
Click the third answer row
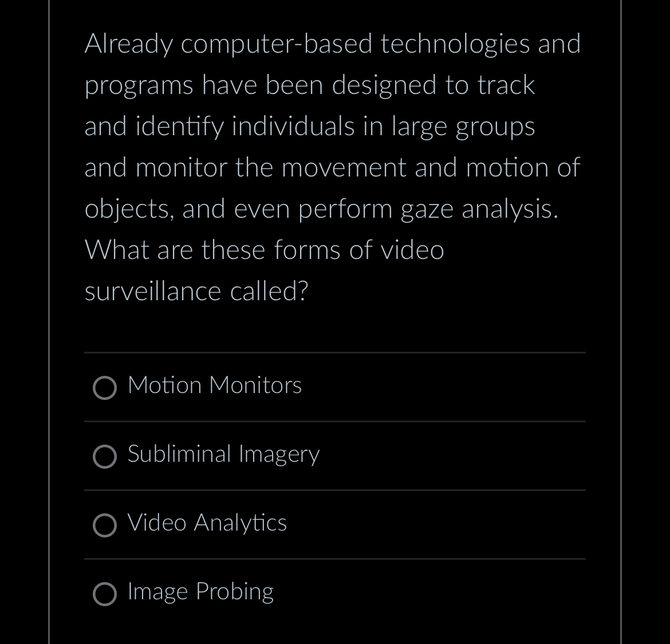click(334, 524)
